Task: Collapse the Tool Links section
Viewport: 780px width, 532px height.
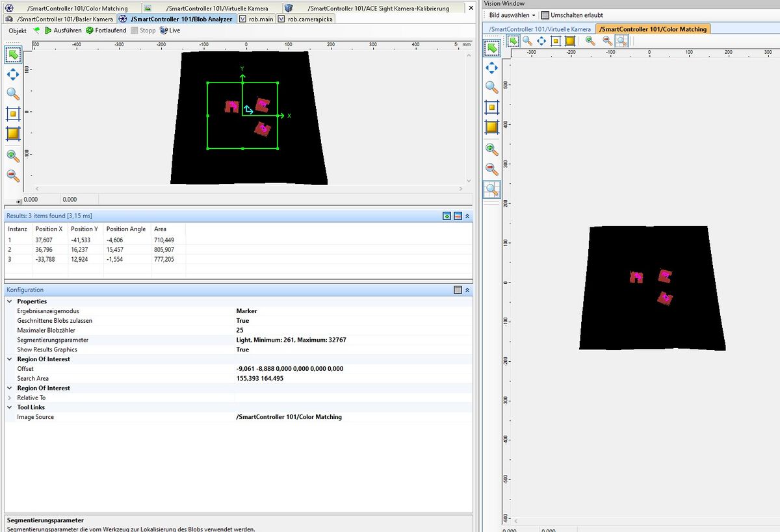Action: point(9,407)
